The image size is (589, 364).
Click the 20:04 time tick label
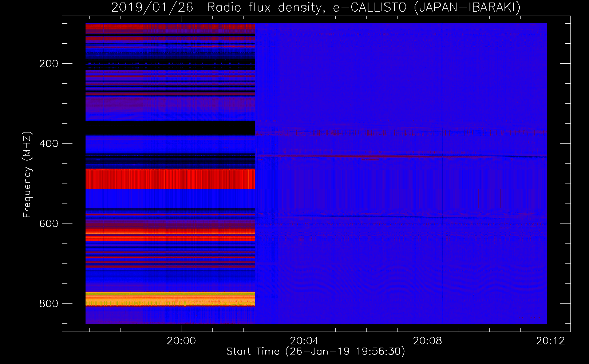304,341
